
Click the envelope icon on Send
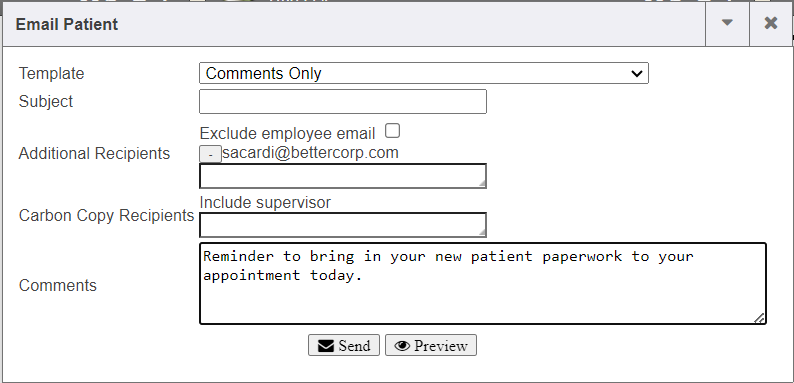tap(326, 346)
